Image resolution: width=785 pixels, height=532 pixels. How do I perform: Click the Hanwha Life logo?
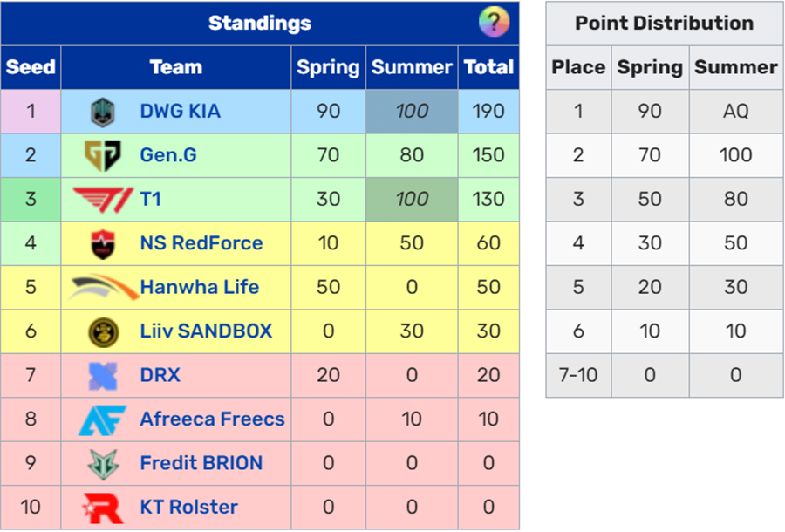coord(103,287)
